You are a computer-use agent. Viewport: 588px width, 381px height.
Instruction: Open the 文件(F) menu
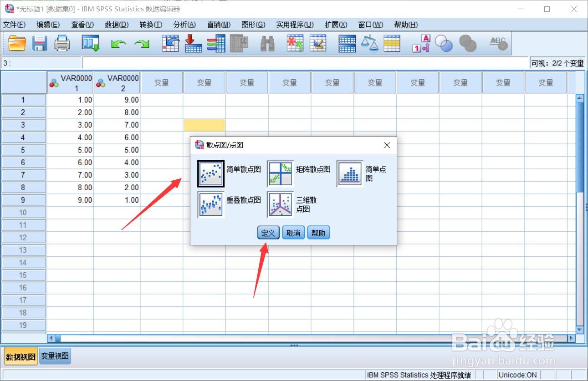15,25
